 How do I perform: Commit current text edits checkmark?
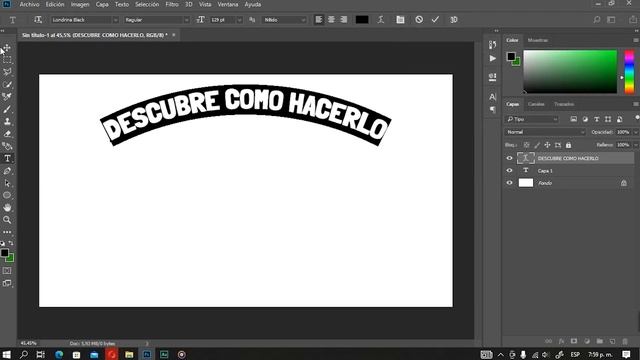436,20
